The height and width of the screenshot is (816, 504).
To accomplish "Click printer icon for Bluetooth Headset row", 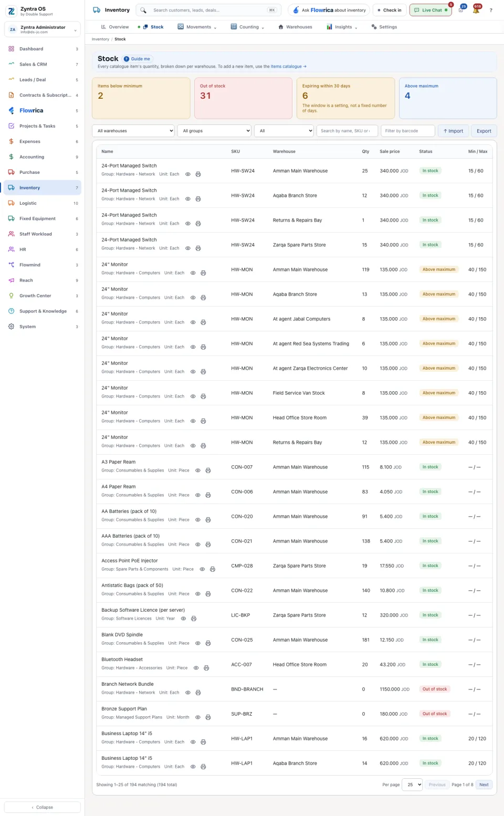I will tap(206, 668).
